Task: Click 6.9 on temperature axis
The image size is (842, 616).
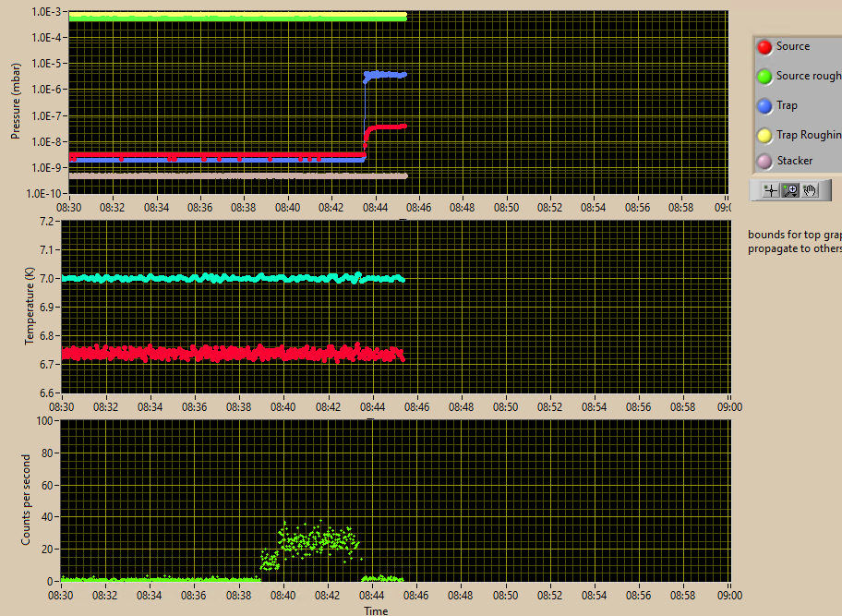Action: 45,308
